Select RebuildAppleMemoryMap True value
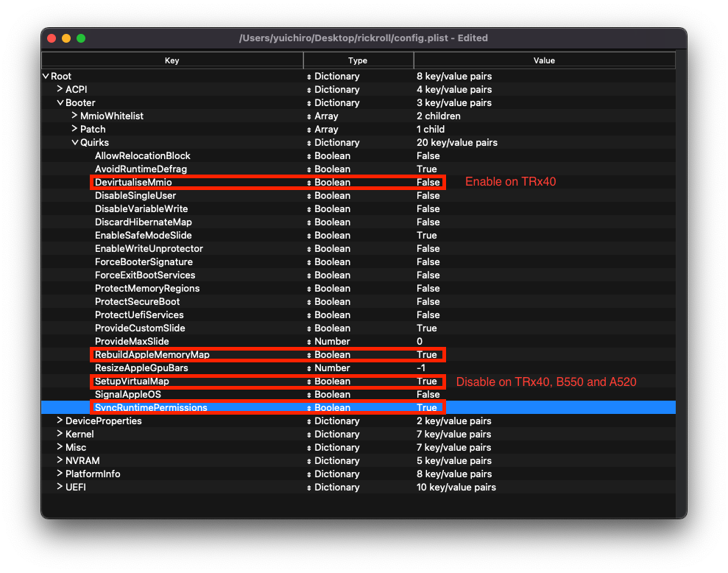 pos(426,355)
